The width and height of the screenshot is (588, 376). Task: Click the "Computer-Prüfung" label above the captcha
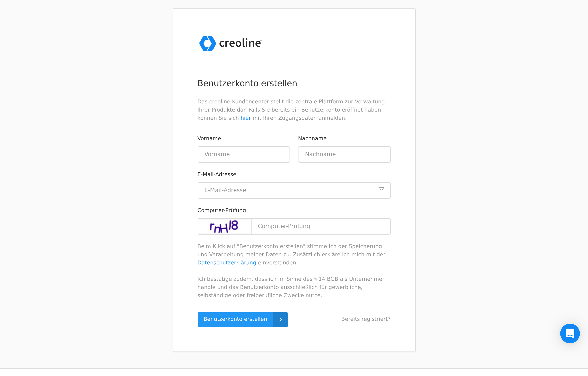tap(222, 210)
